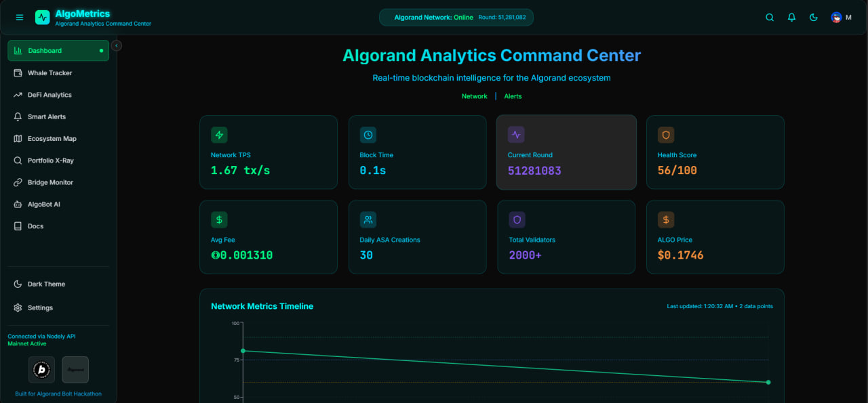Open Bridge Monitor page
This screenshot has width=868, height=403.
(58, 182)
